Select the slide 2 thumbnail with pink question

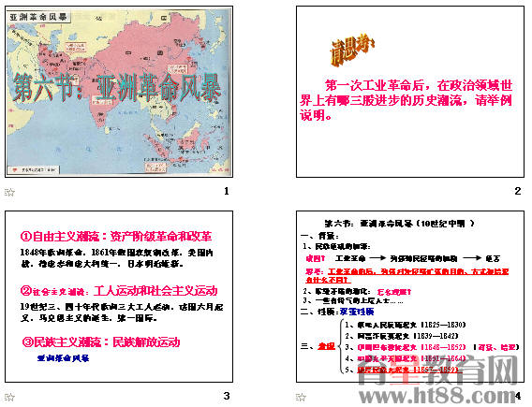coord(410,92)
